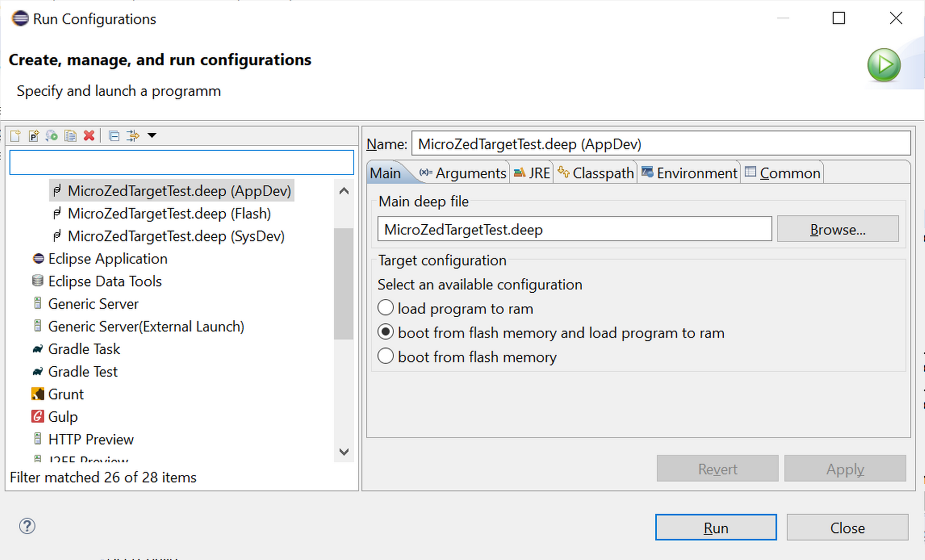Click the New prototype configuration icon

point(33,136)
